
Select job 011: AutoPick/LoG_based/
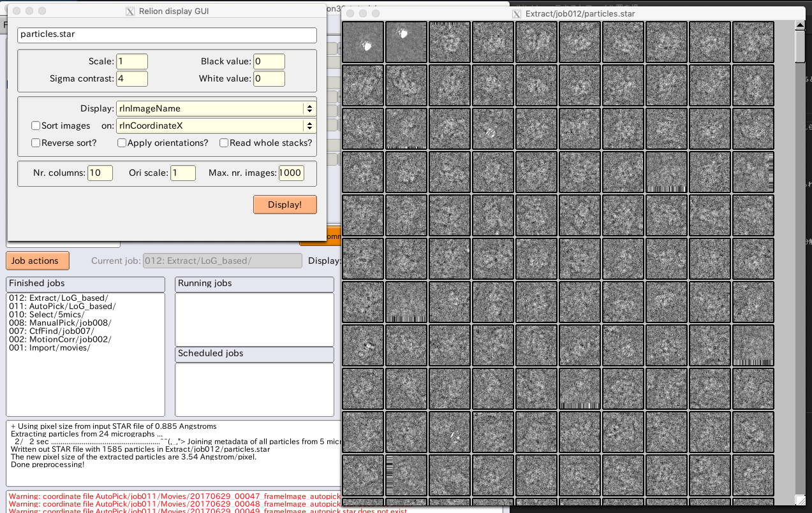63,307
